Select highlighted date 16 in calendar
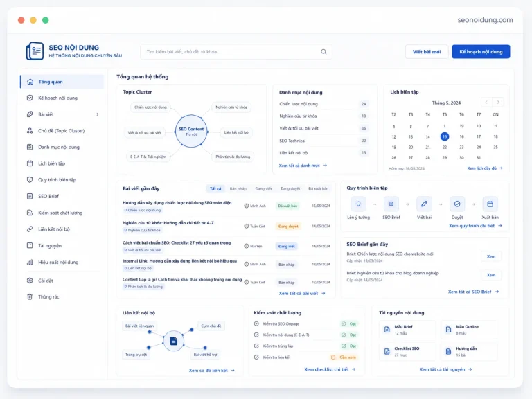Image resolution: width=532 pixels, height=399 pixels. coord(445,136)
